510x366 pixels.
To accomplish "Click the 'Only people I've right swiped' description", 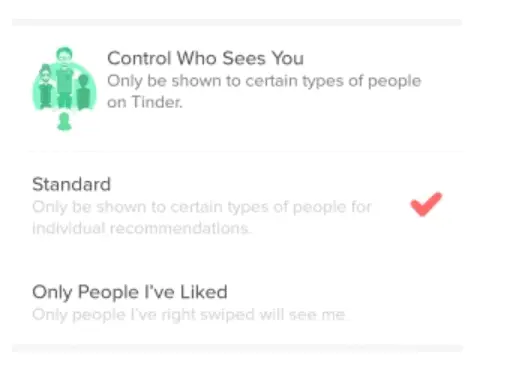I will (189, 314).
